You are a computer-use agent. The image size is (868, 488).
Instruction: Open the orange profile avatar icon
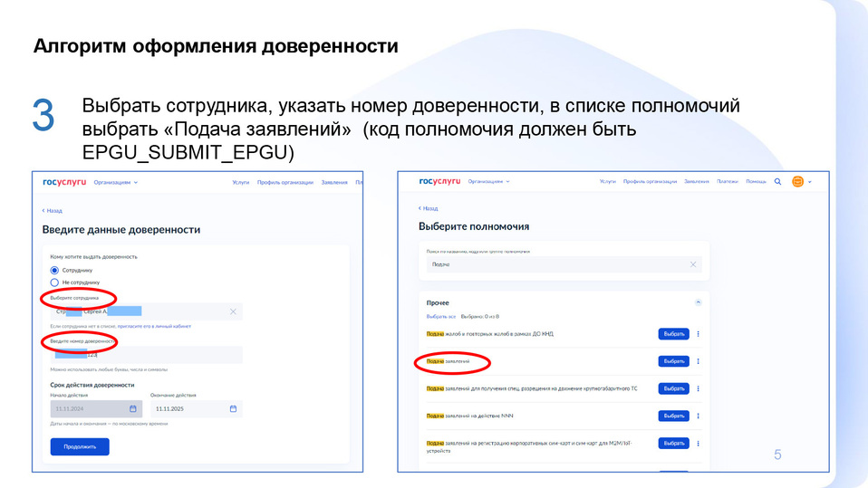click(x=797, y=182)
